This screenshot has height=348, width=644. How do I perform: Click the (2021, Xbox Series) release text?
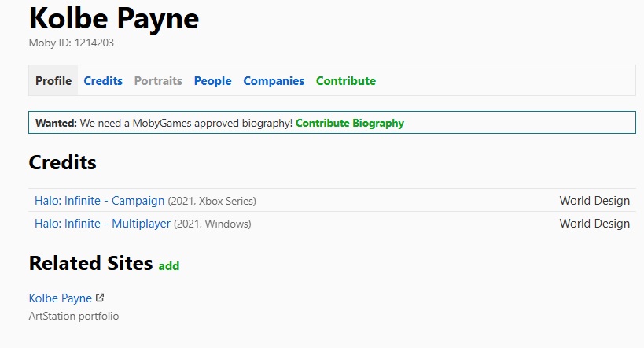pyautogui.click(x=212, y=201)
